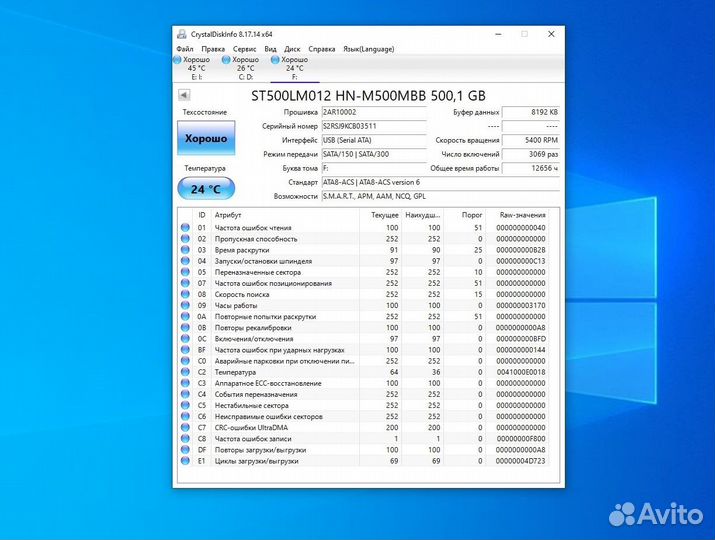This screenshot has width=715, height=540.
Task: Open the Правка menu
Action: click(213, 48)
